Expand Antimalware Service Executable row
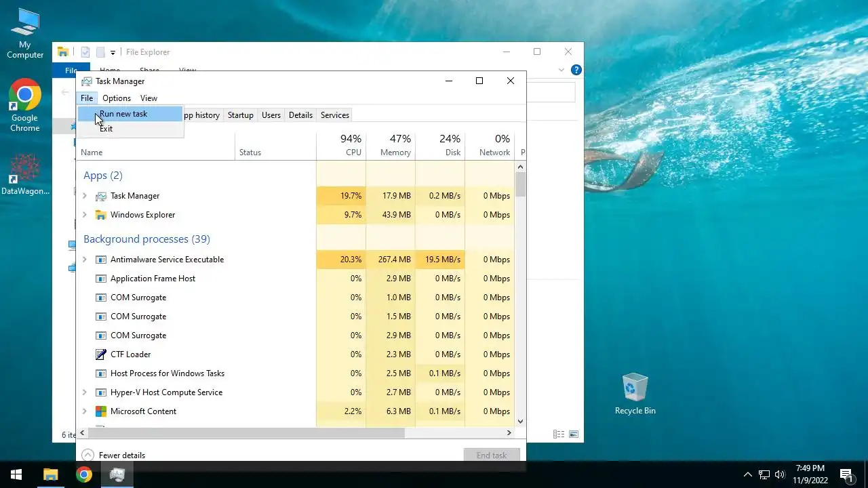This screenshot has width=868, height=488. click(x=85, y=260)
